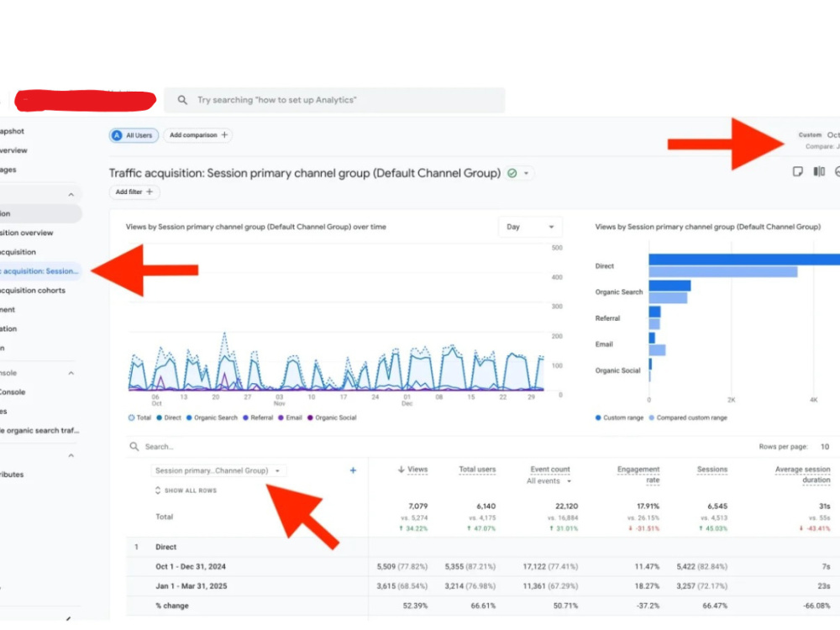Click the Views sort arrow icon
840x630 pixels.
click(401, 470)
